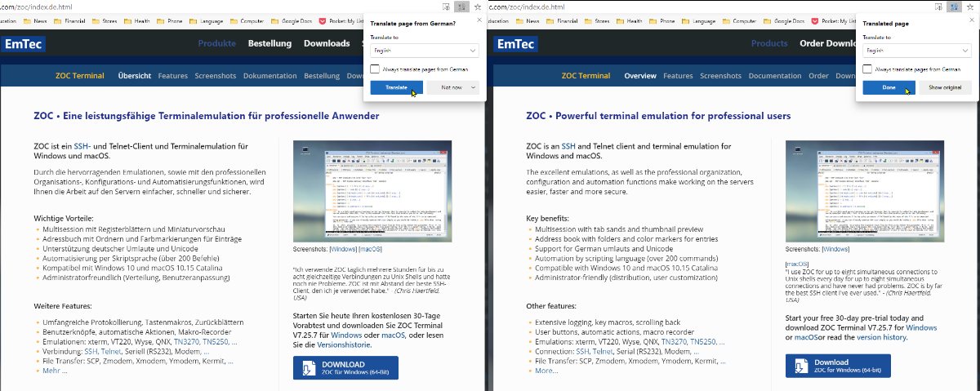Viewport: 980px width, 391px height.
Task: Click the [macOS] screenshots link on the German page
Action: click(371, 248)
